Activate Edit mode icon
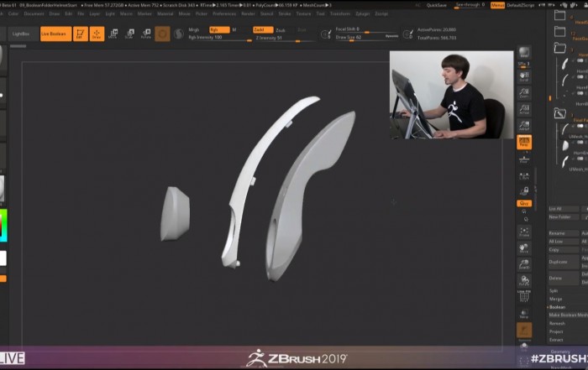Screen dimensions: 588x370 click(x=81, y=34)
